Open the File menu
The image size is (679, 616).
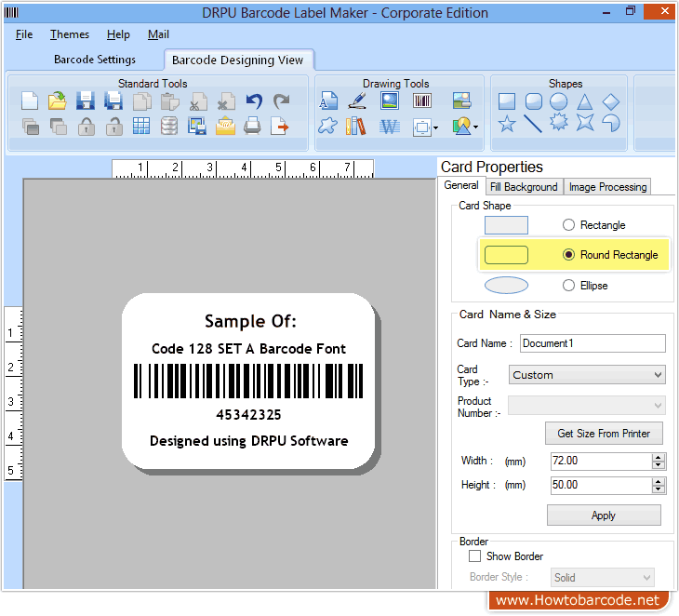(24, 34)
